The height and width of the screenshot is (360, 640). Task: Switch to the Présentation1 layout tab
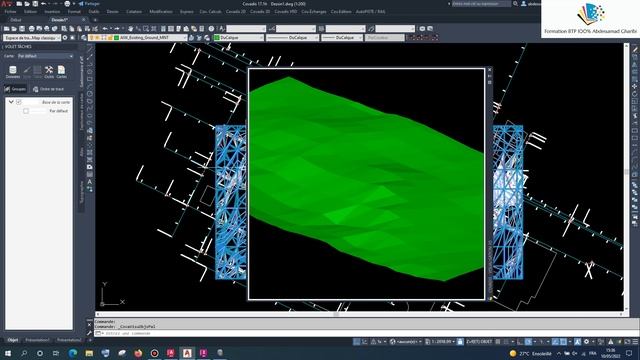37,340
